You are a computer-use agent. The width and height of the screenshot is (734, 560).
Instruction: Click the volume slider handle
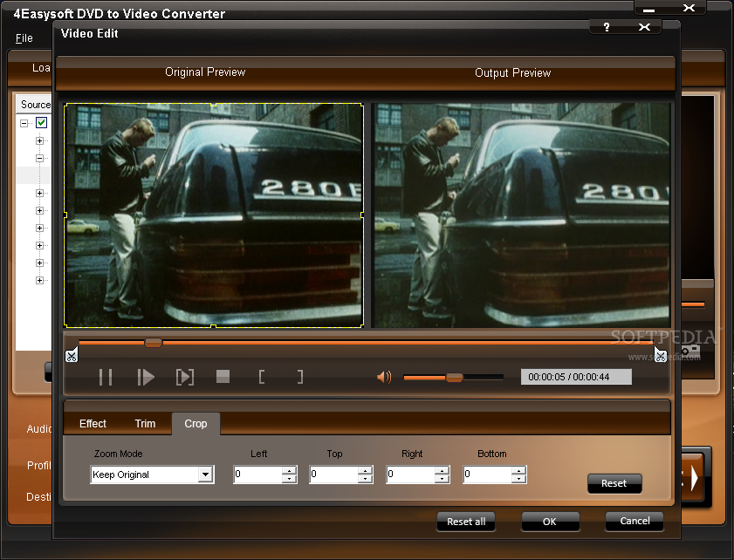tap(454, 378)
